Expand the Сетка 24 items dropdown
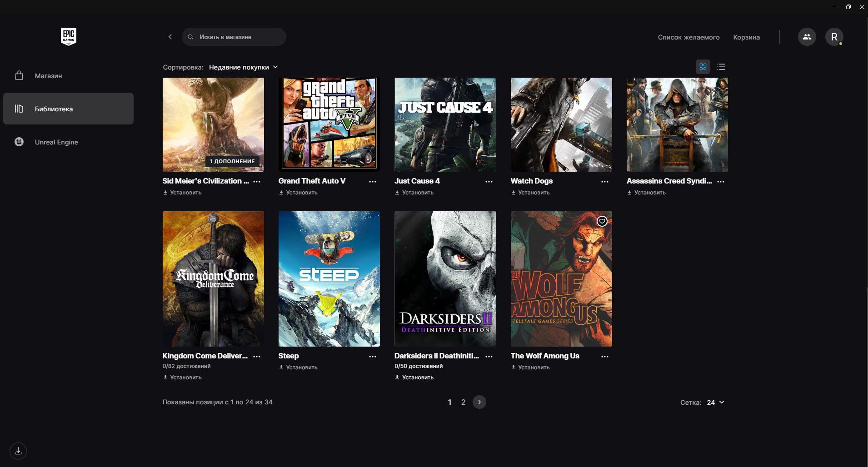 click(x=715, y=402)
